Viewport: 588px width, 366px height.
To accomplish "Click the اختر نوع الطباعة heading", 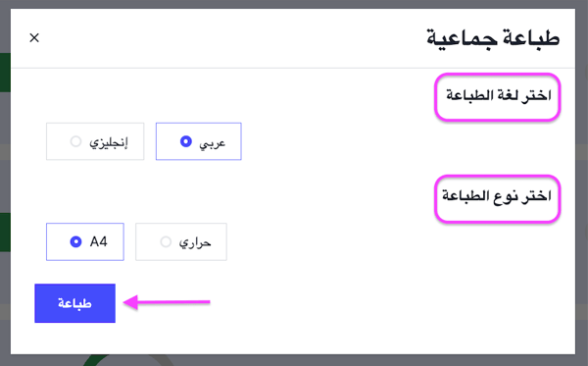I will pyautogui.click(x=497, y=196).
